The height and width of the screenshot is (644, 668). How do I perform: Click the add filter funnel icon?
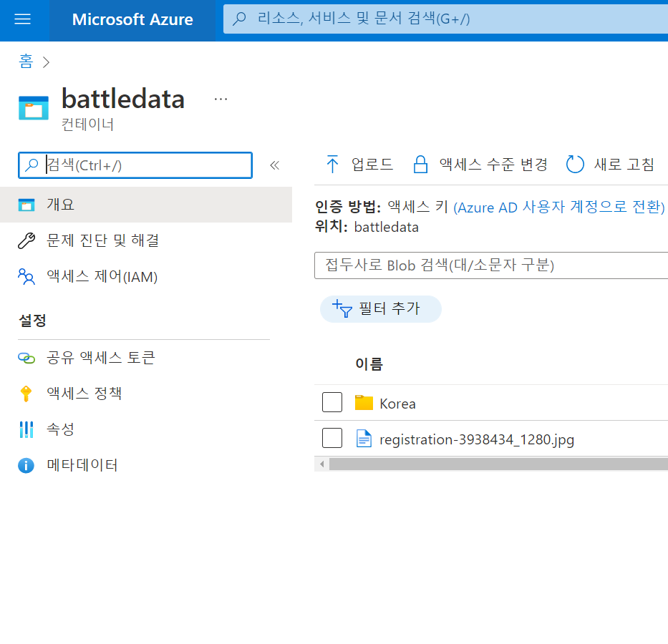click(x=342, y=308)
